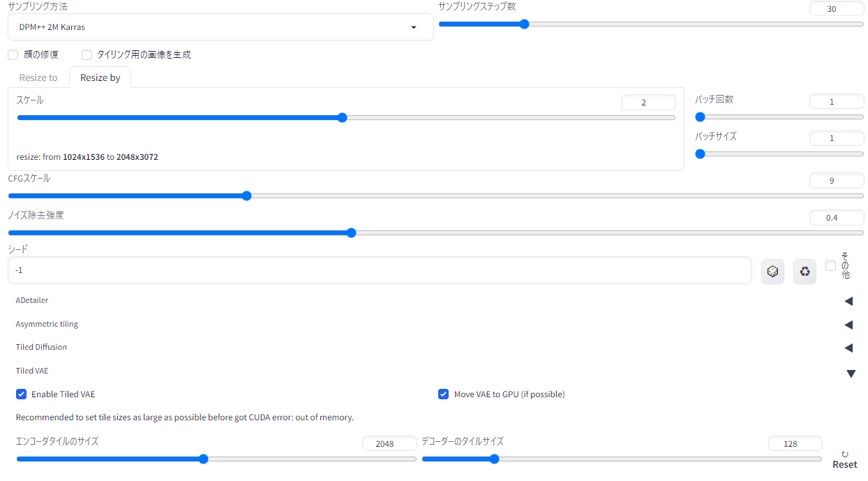Click the サンプリングステップ数 number box
Screen dimensions: 868x481
[837, 9]
